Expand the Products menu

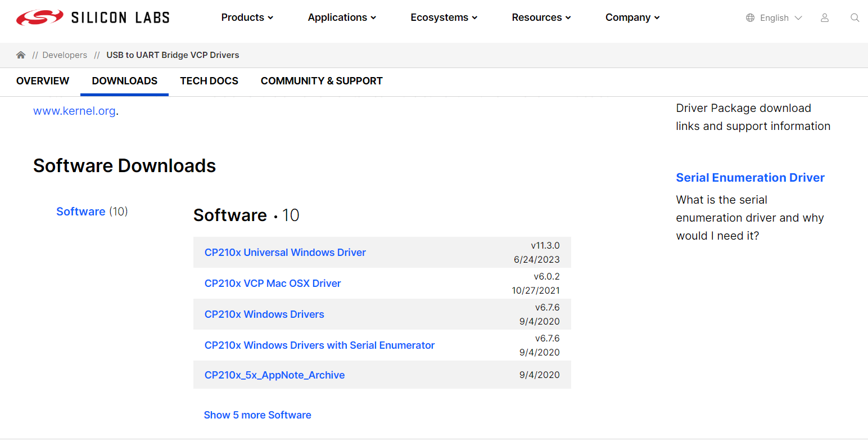[x=247, y=17]
